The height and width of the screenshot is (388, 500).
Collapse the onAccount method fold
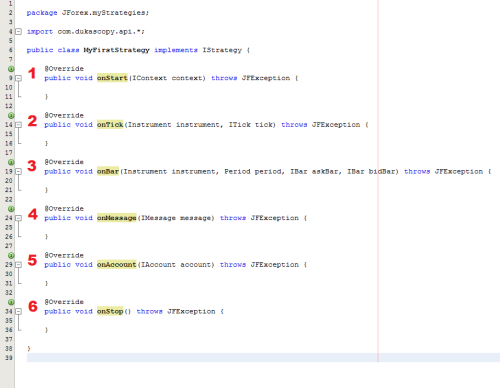point(19,265)
